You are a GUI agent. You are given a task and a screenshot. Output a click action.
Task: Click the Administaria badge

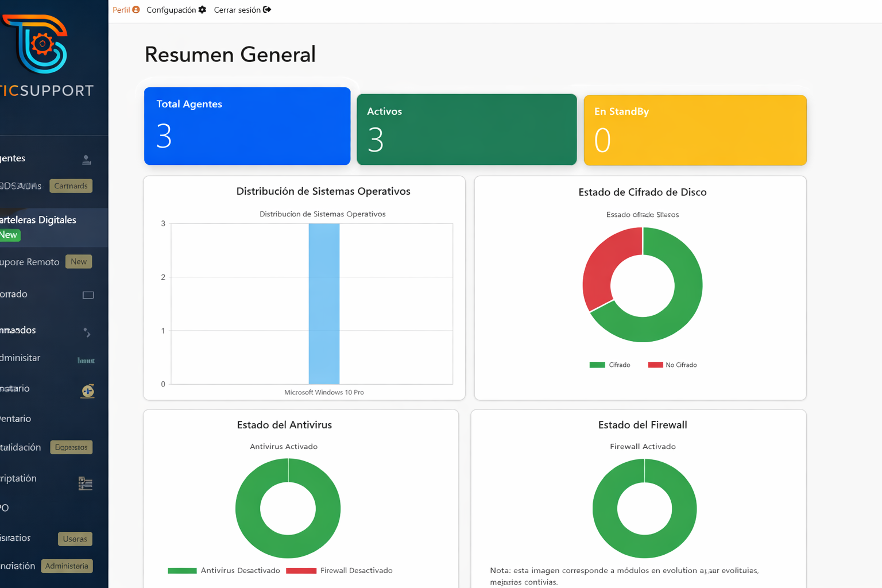coord(67,566)
